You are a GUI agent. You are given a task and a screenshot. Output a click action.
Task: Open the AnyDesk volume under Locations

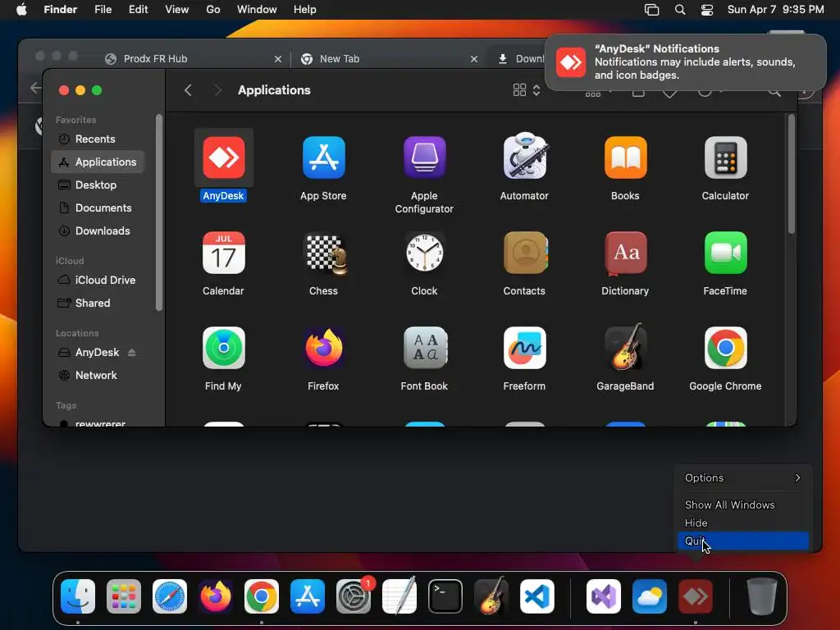[x=97, y=353]
